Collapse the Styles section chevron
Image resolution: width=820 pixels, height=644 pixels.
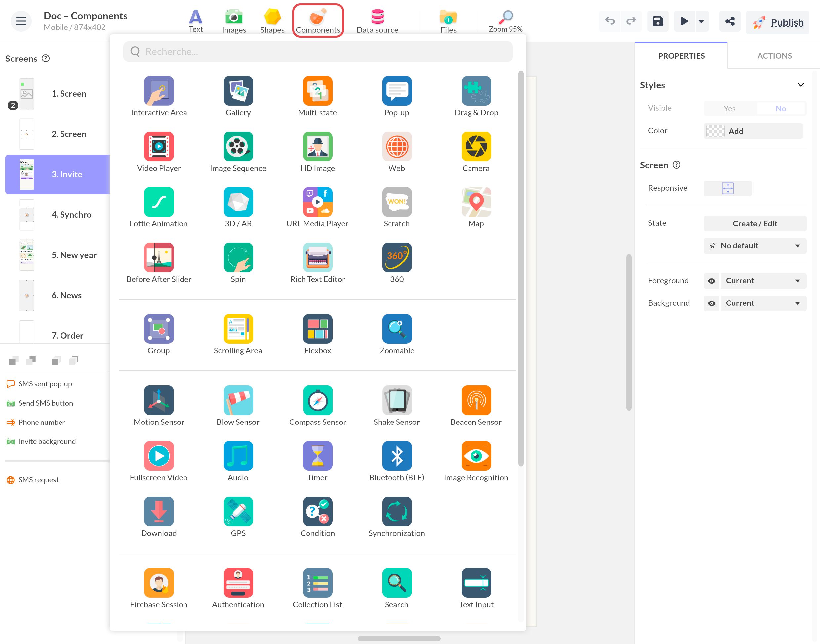[801, 84]
